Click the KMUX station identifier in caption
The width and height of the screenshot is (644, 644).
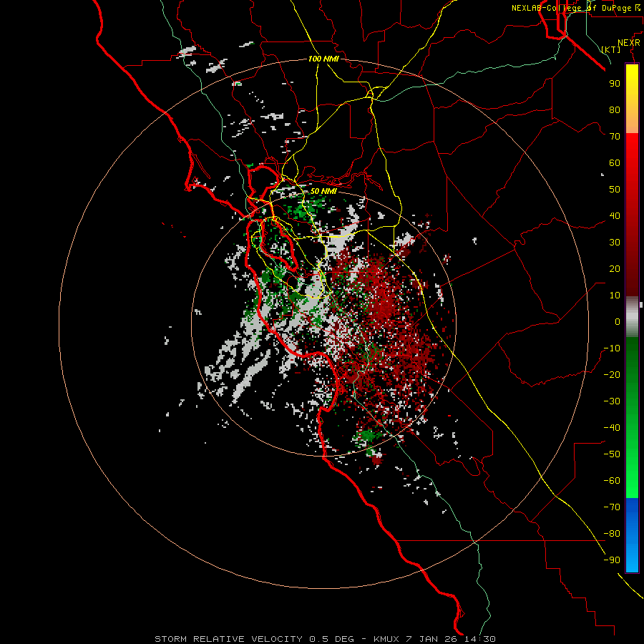[387, 639]
